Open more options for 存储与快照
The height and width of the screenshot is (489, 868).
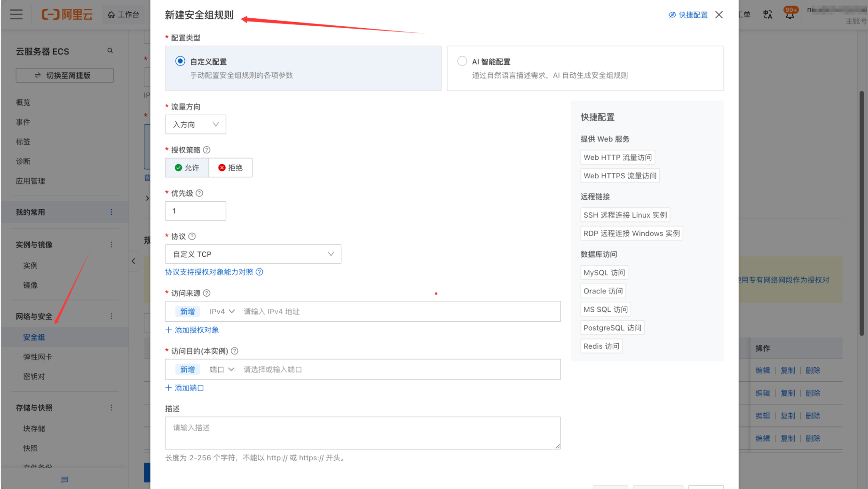coord(111,408)
